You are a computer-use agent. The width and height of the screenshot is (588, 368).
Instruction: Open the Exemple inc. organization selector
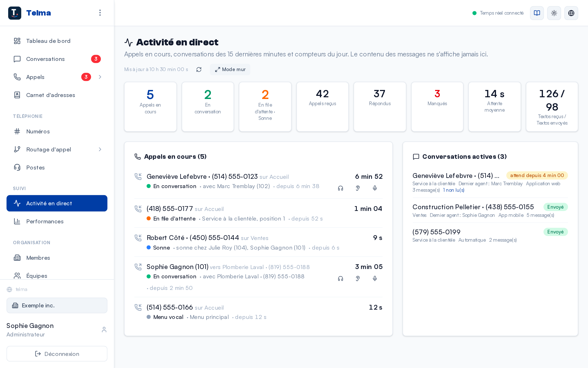pyautogui.click(x=57, y=305)
